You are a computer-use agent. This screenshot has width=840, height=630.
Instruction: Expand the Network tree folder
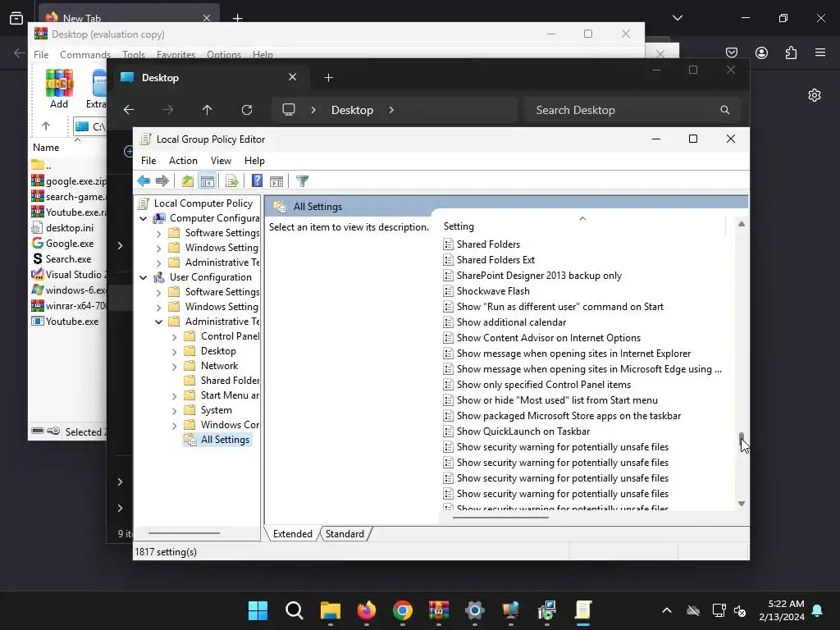point(174,367)
